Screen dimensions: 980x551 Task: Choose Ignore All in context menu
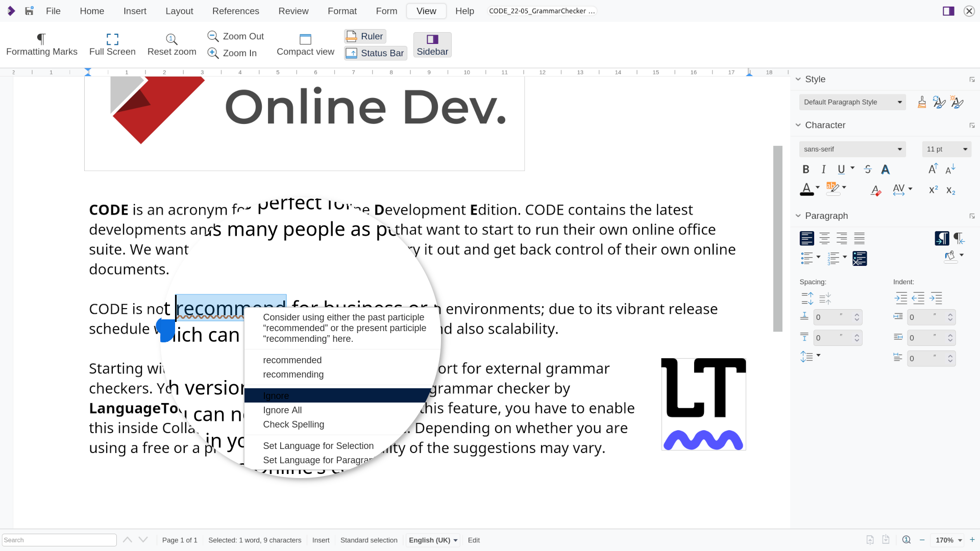pyautogui.click(x=282, y=410)
